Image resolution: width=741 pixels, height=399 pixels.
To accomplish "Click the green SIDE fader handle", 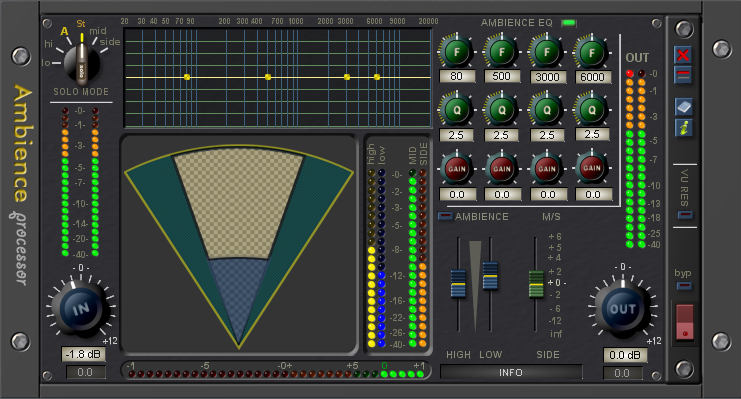I will 536,284.
